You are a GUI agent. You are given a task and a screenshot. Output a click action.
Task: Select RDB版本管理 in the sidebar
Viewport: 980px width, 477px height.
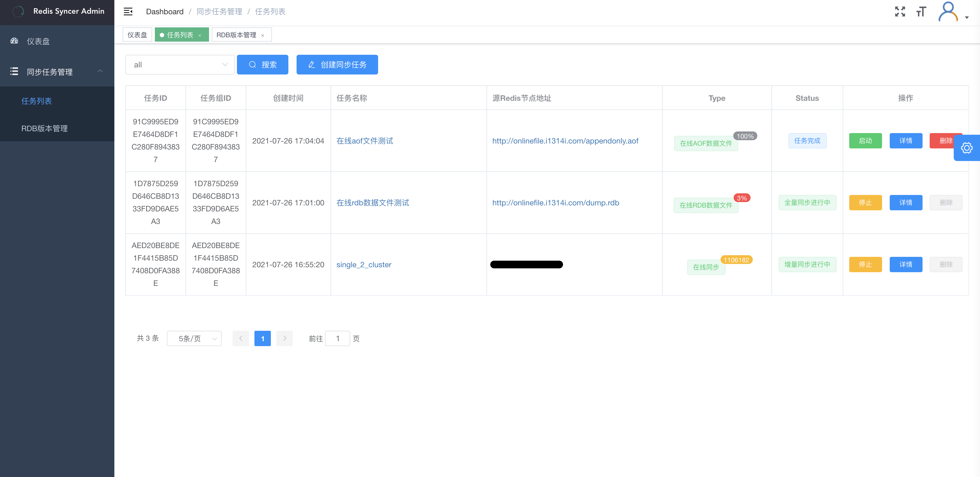tap(45, 128)
